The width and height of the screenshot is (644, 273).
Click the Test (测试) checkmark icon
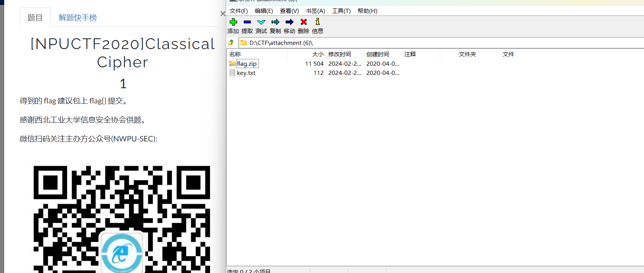(261, 22)
